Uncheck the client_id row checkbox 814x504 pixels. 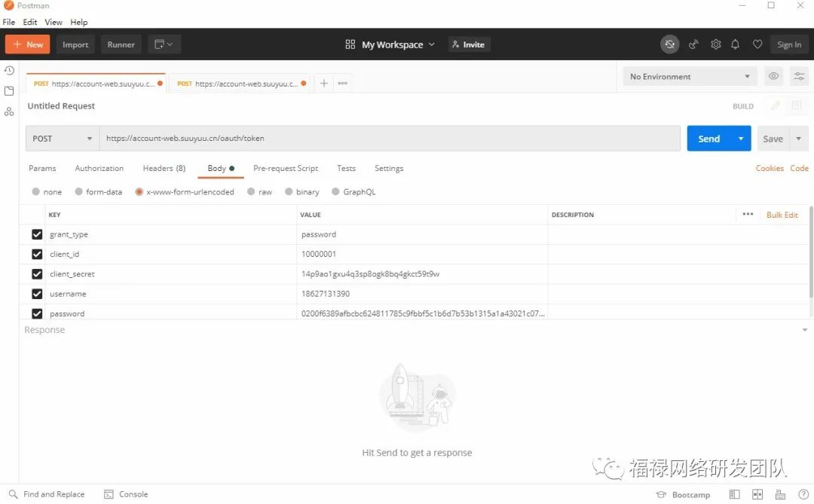(37, 254)
